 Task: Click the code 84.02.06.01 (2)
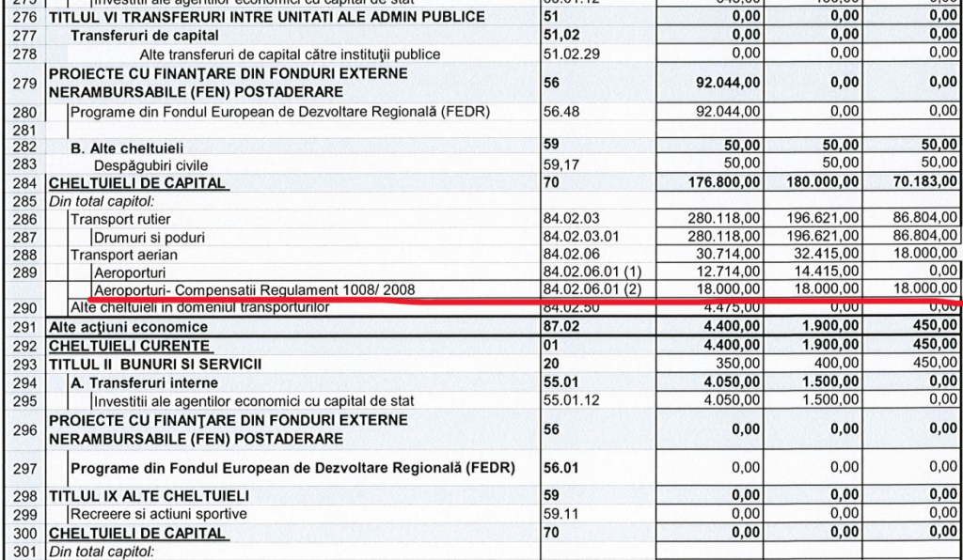[592, 288]
